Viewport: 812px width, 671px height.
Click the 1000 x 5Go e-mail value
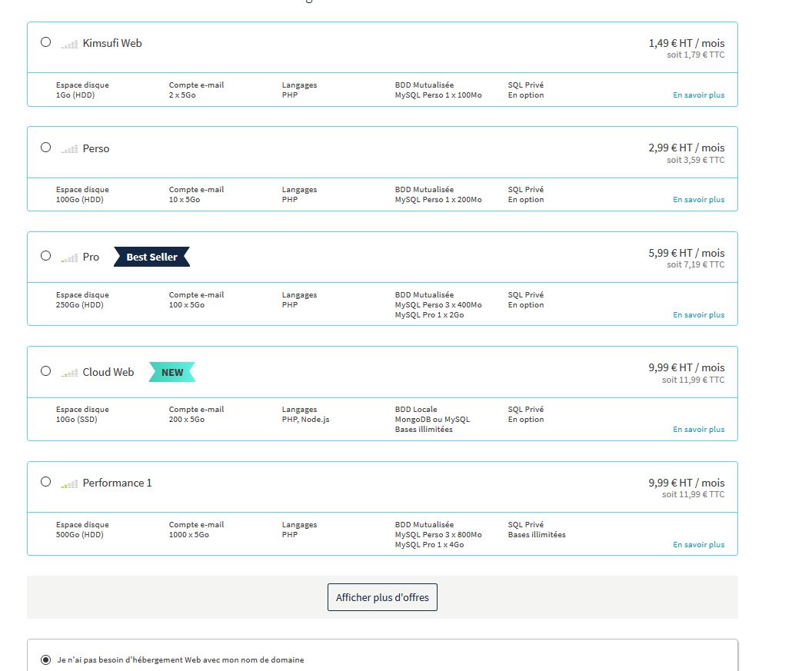(189, 535)
